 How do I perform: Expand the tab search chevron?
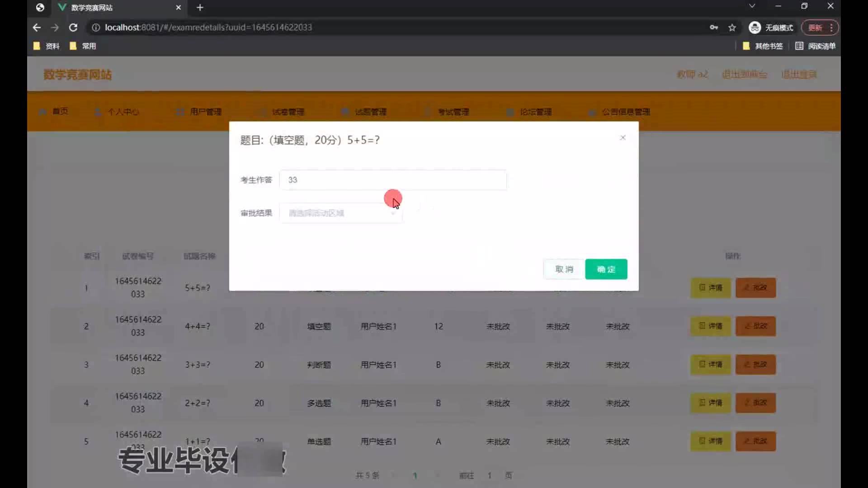[752, 6]
